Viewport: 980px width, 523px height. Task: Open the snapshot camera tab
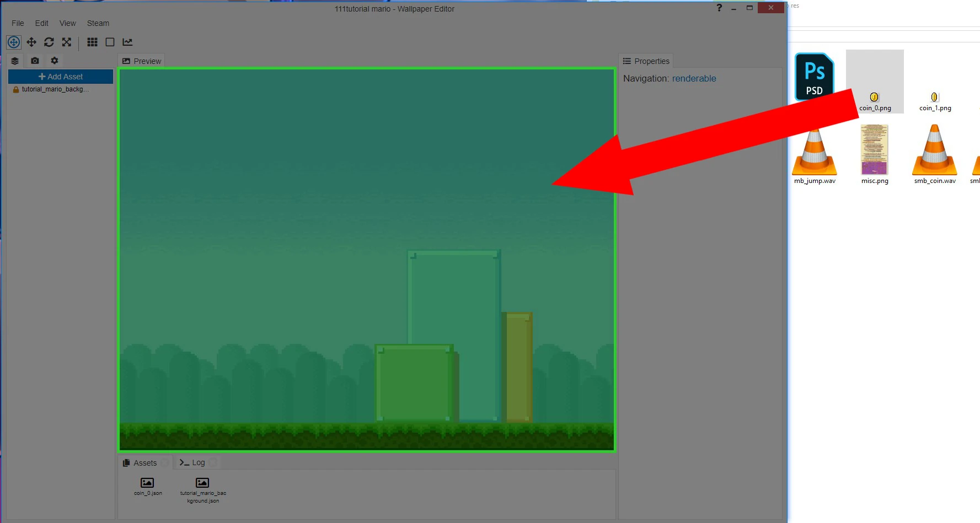click(x=35, y=61)
